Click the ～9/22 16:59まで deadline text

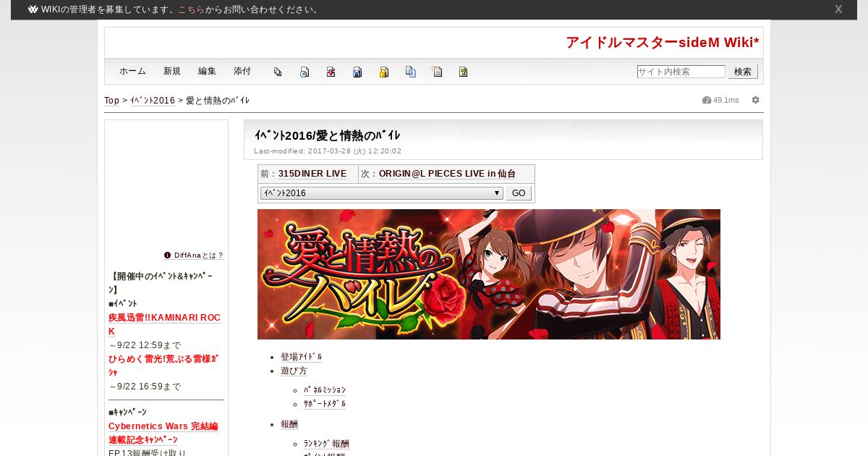145,387
